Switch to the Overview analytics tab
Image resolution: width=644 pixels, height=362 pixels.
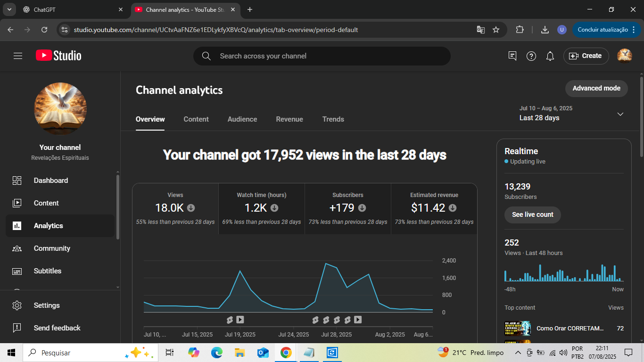(x=150, y=119)
